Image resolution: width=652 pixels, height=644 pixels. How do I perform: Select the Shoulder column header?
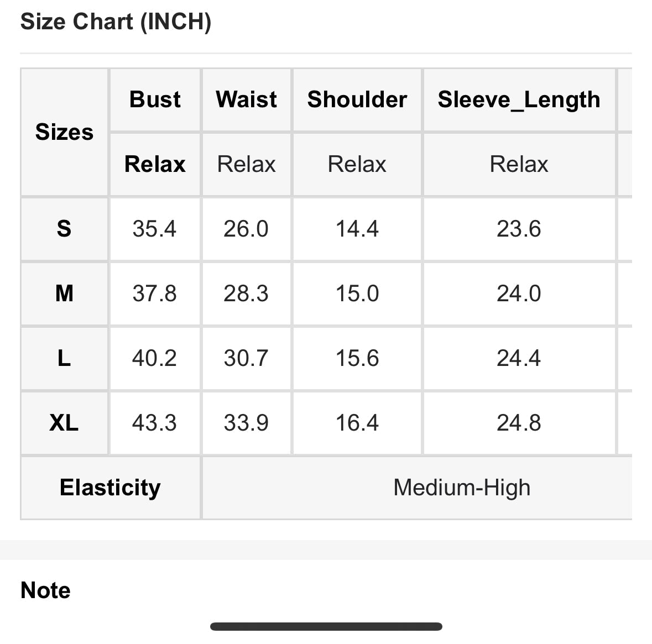357,100
